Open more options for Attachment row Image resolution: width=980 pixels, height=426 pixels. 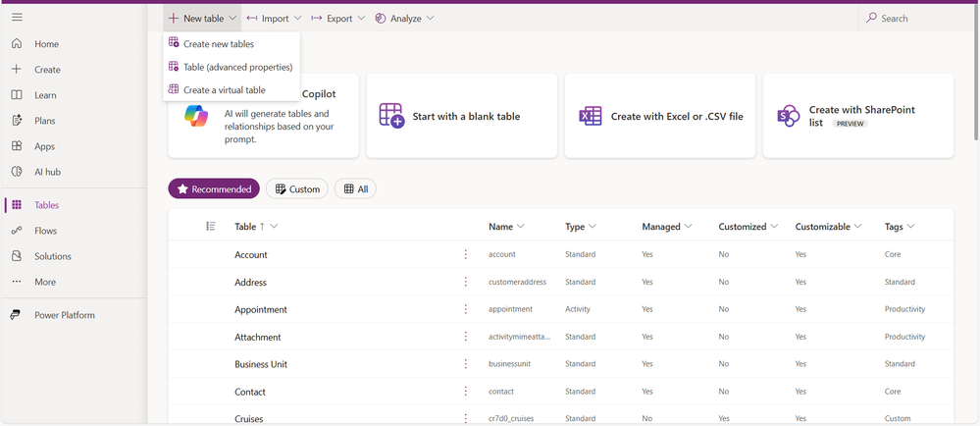[466, 337]
